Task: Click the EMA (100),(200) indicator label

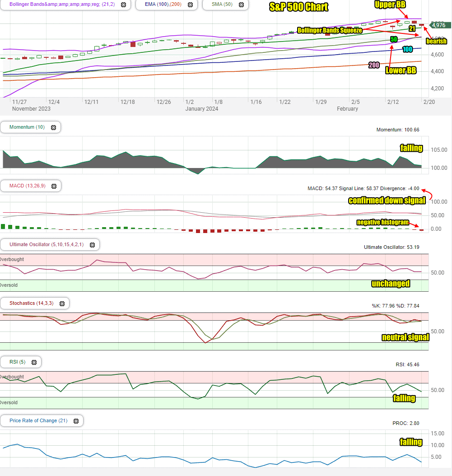Action: pos(163,4)
